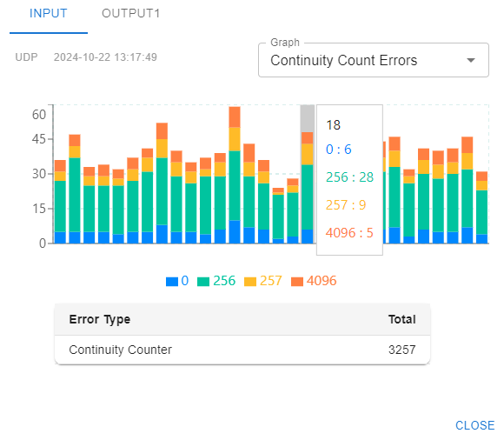Screen dimensions: 504x440
Task: Hide series 257 via legend label
Action: click(270, 281)
